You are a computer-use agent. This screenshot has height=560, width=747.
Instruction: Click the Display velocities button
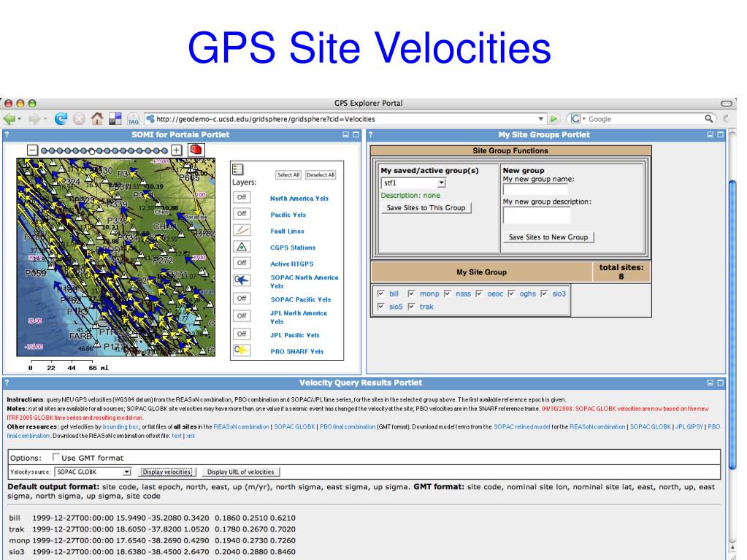click(x=166, y=472)
